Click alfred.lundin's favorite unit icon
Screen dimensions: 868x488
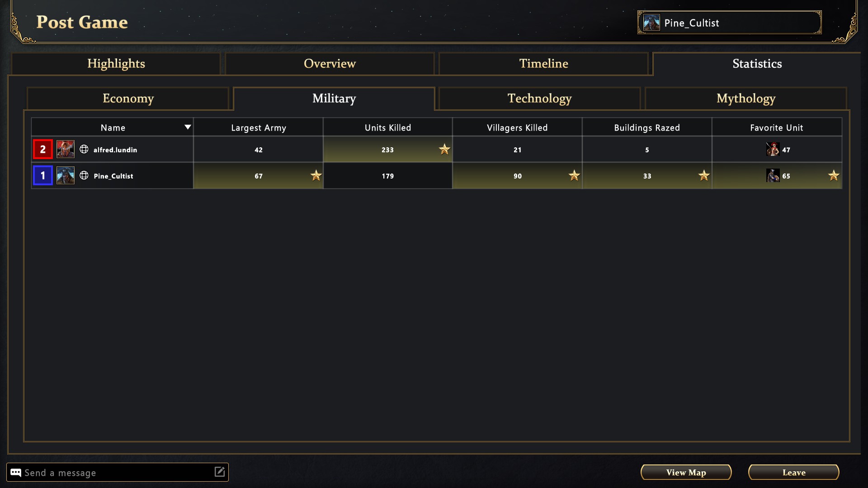point(773,150)
